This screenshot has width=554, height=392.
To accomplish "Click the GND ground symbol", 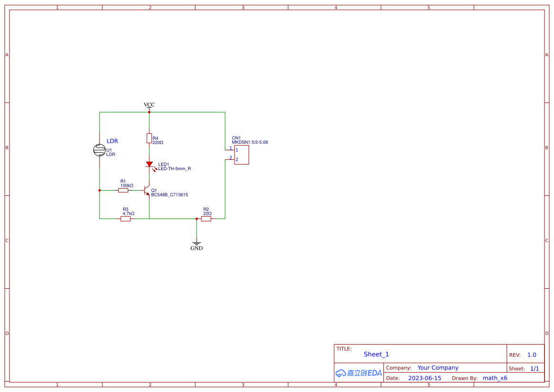I will click(196, 243).
